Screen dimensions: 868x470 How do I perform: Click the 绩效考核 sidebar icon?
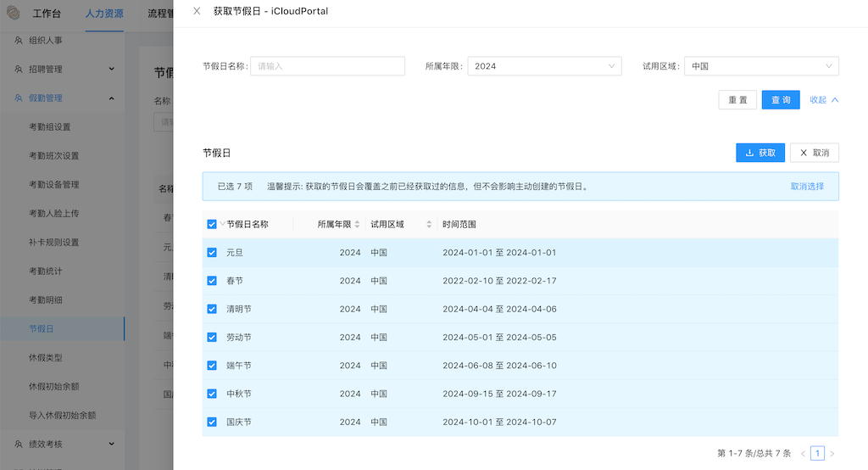[x=19, y=444]
